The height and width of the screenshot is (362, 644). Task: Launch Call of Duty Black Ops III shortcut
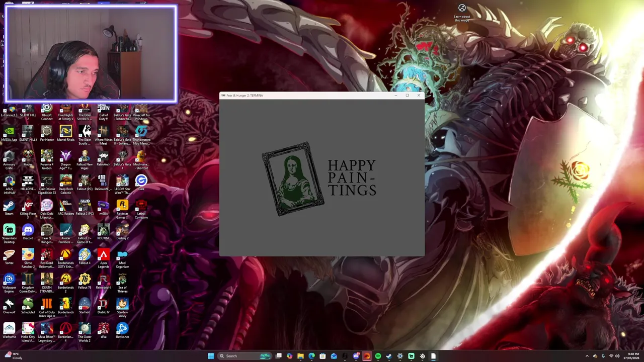[x=47, y=307]
